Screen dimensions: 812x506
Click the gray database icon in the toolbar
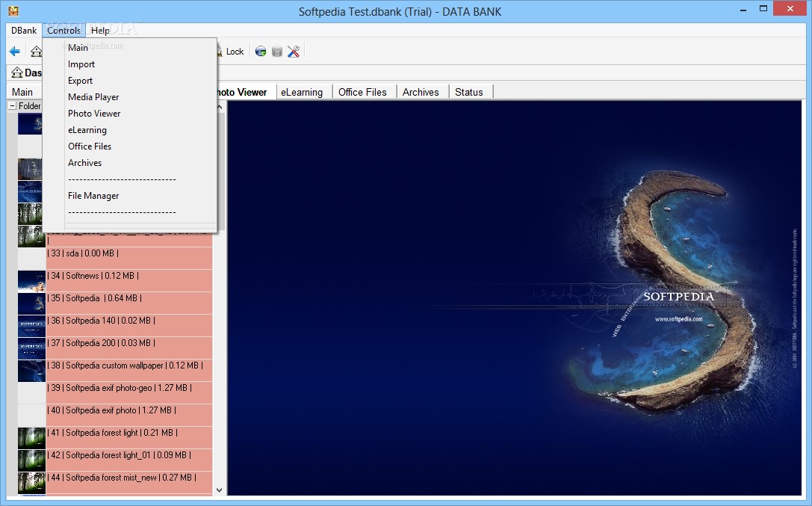[277, 52]
